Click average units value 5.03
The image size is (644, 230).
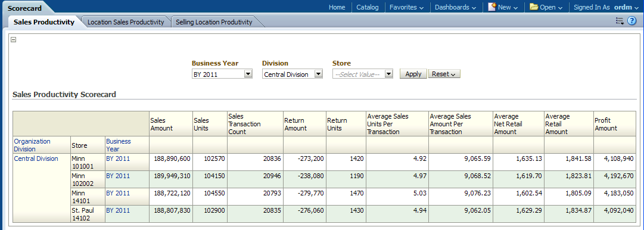419,193
